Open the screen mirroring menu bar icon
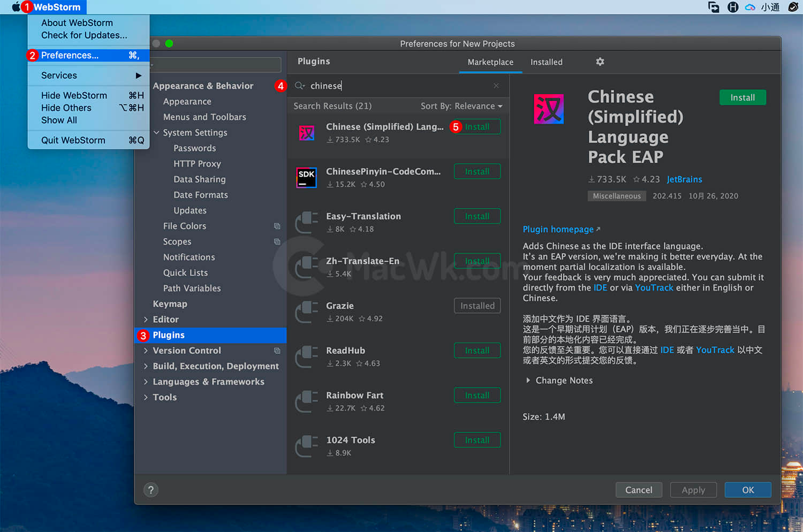803x532 pixels. [714, 7]
